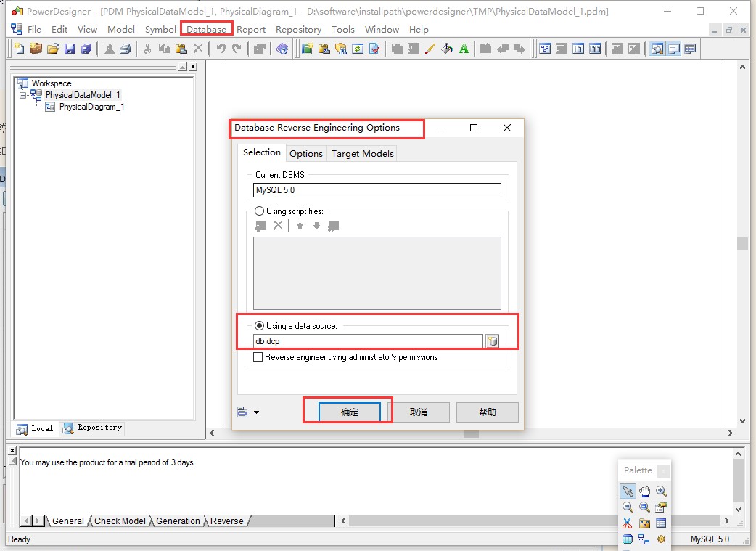Close the browser panel with its X button
The width and height of the screenshot is (756, 551).
pyautogui.click(x=193, y=67)
